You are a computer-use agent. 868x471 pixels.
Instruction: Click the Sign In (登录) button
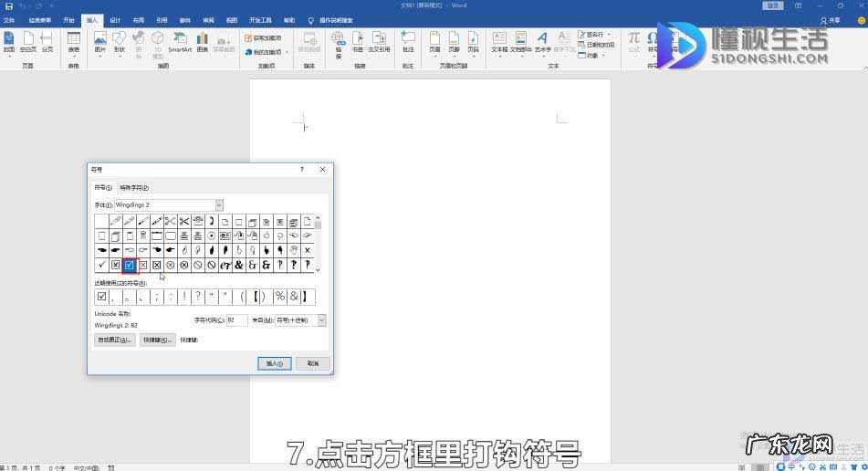pyautogui.click(x=773, y=5)
